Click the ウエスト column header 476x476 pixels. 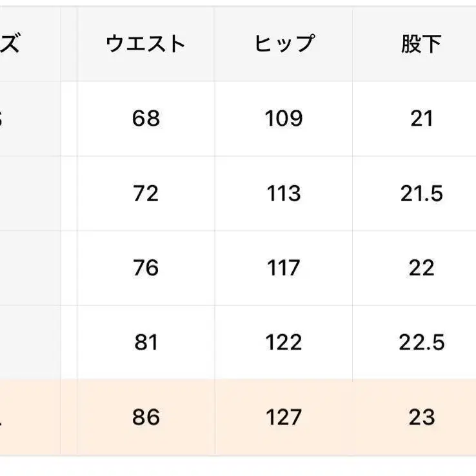[x=146, y=44]
